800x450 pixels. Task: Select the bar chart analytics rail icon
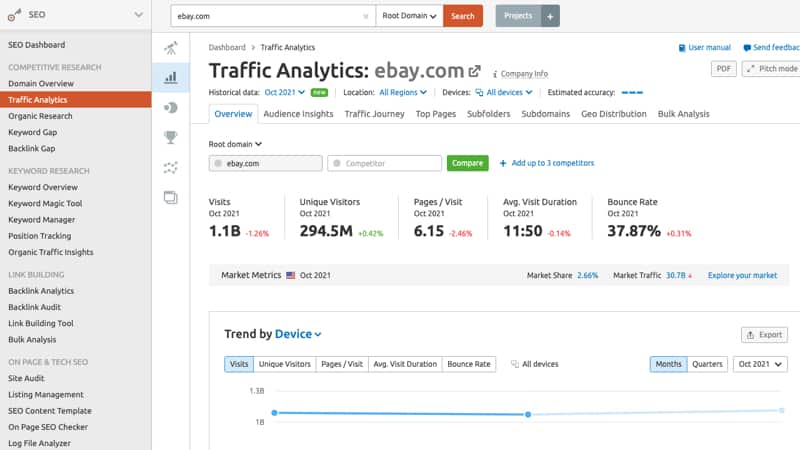tap(171, 78)
